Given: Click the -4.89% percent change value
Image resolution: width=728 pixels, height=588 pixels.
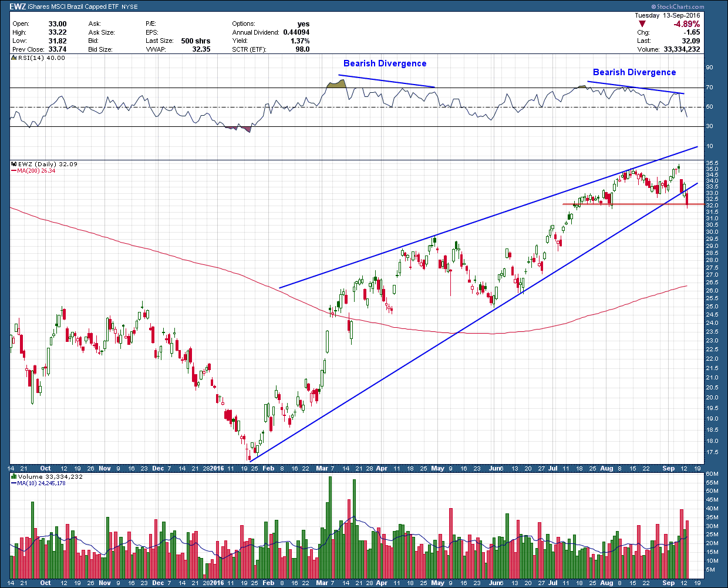Looking at the screenshot, I should (x=686, y=24).
